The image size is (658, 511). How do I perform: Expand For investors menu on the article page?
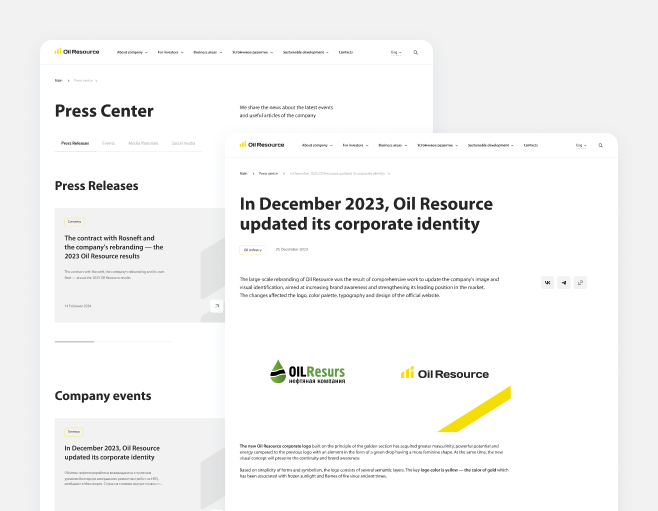click(355, 146)
